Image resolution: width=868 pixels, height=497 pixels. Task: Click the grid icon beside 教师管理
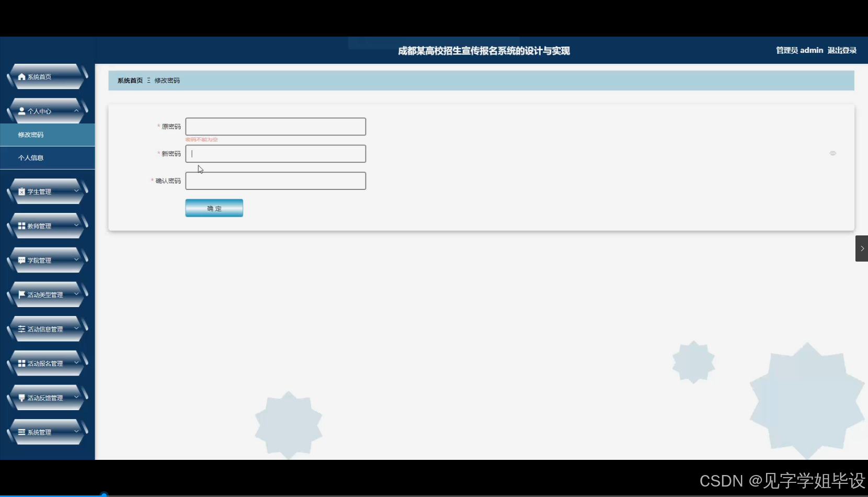pos(21,226)
